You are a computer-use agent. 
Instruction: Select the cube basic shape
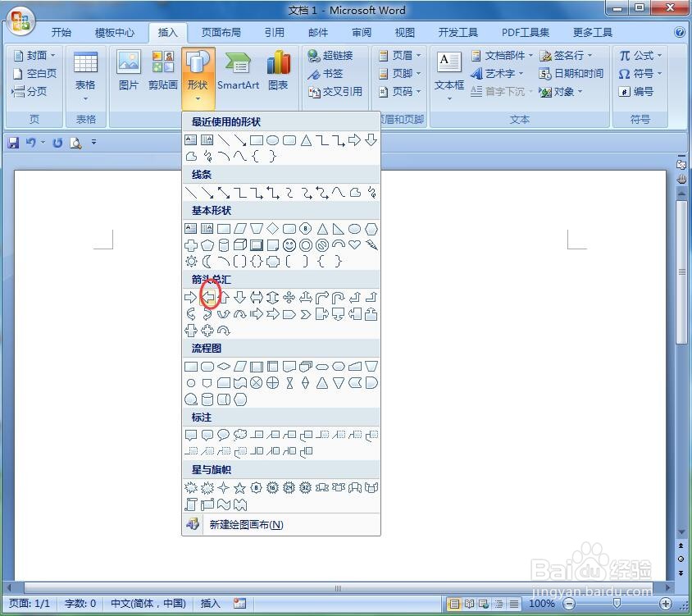tap(240, 244)
